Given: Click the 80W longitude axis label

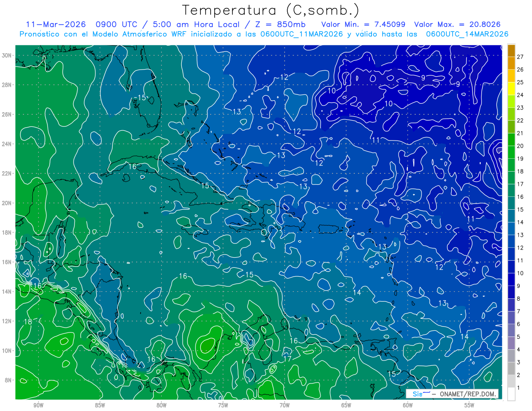Looking at the screenshot, I should [161, 405].
